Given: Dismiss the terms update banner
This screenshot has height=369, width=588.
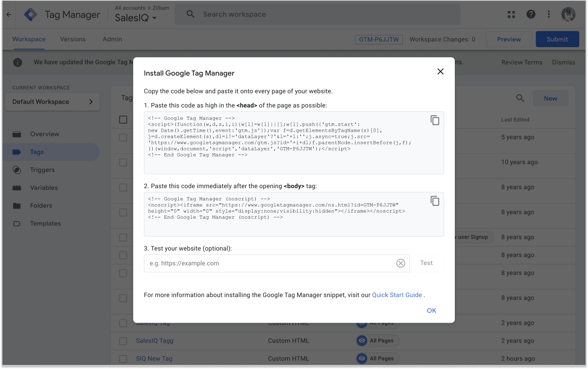Looking at the screenshot, I should click(563, 62).
